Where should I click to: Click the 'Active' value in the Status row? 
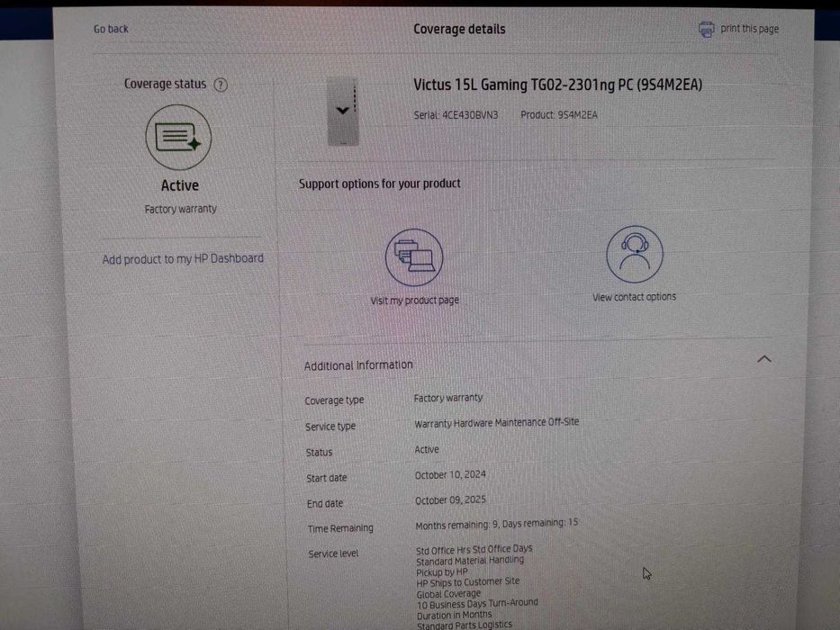point(427,450)
